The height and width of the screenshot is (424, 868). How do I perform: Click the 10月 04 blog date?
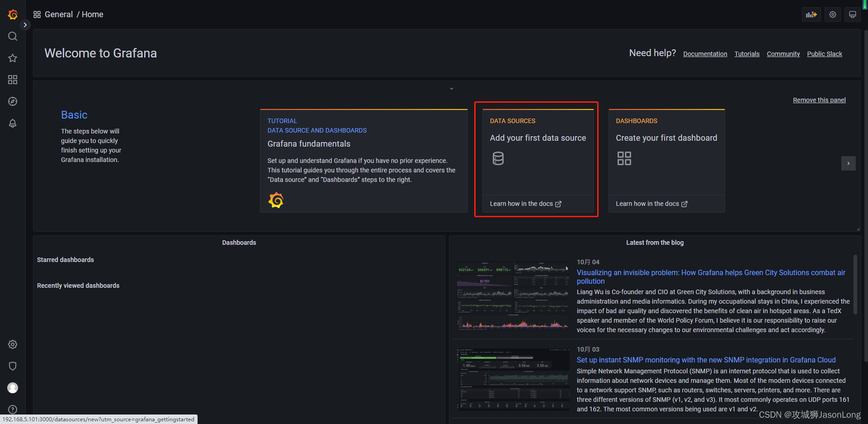[588, 262]
